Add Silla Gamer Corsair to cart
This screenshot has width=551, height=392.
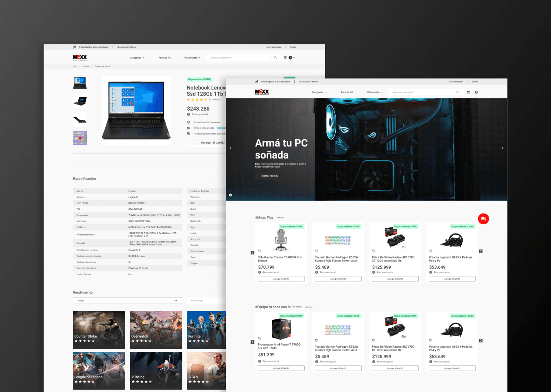281,279
